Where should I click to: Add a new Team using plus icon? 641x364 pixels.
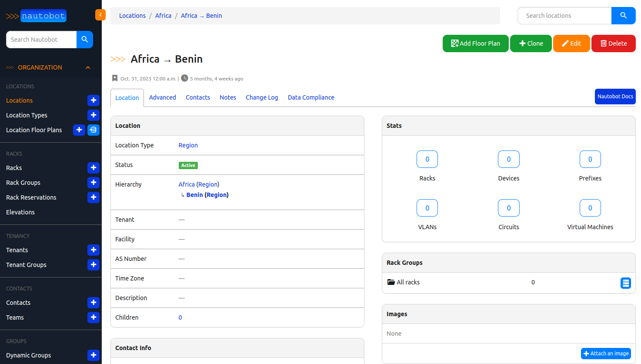[93, 317]
